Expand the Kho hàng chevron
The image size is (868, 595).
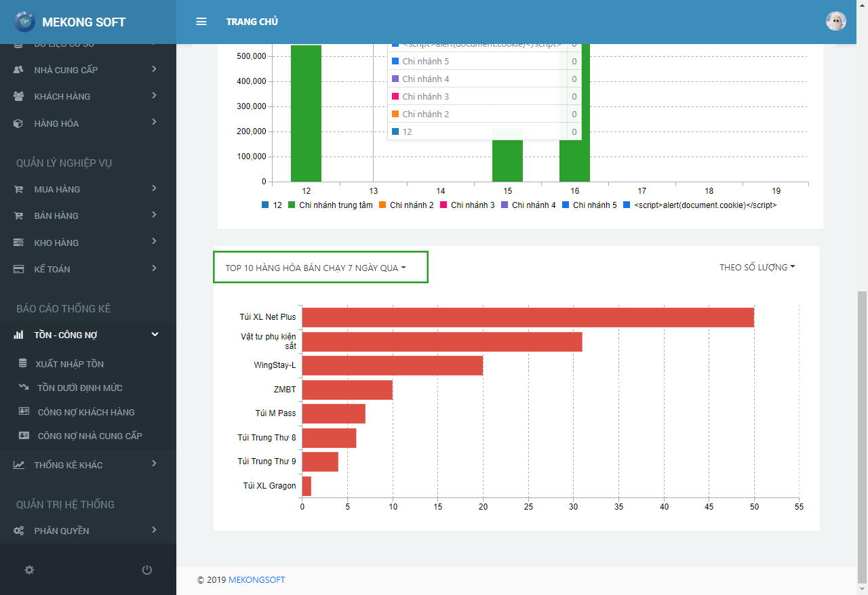point(155,241)
